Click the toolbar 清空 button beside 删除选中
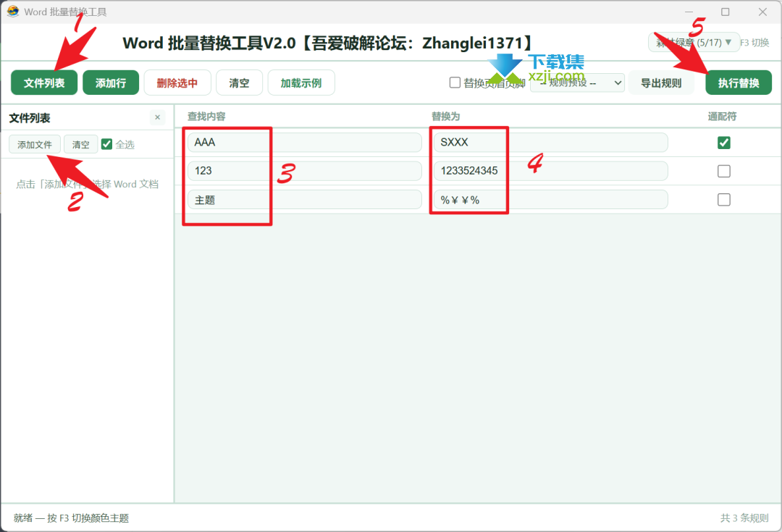 tap(239, 83)
